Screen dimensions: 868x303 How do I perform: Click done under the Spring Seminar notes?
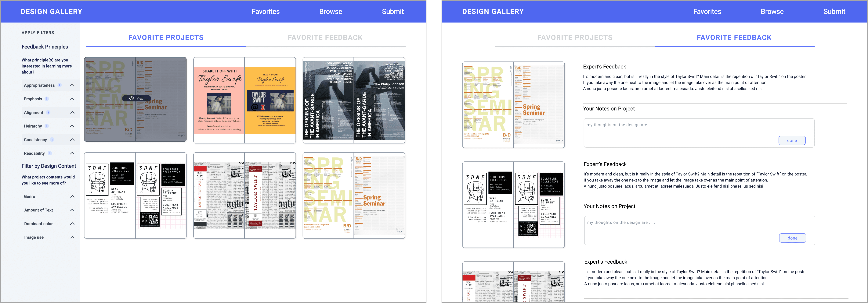792,140
